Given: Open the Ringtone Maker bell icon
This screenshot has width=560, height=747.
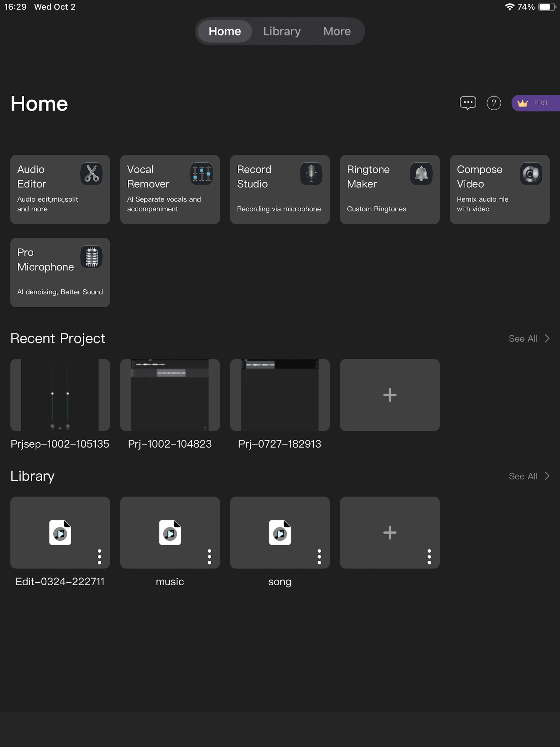Looking at the screenshot, I should click(x=421, y=174).
